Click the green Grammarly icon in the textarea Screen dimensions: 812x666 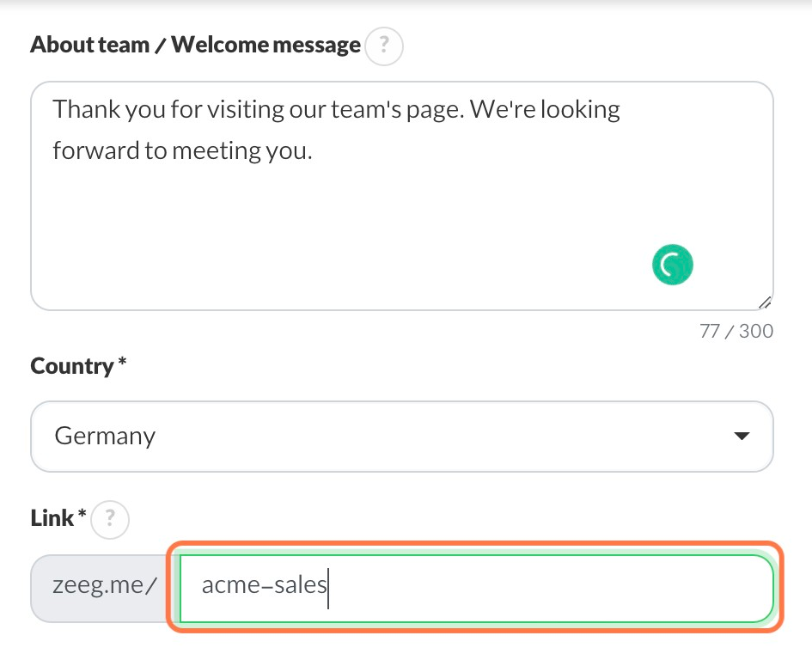coord(672,266)
